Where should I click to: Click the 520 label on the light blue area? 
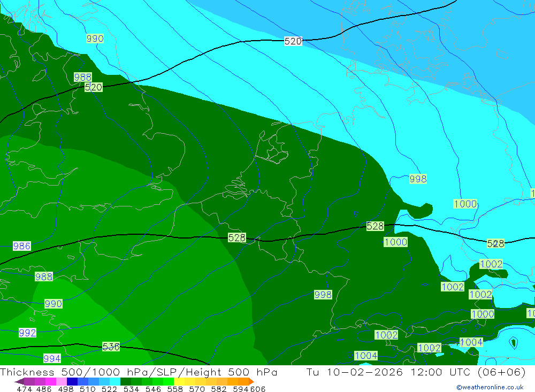(x=293, y=41)
